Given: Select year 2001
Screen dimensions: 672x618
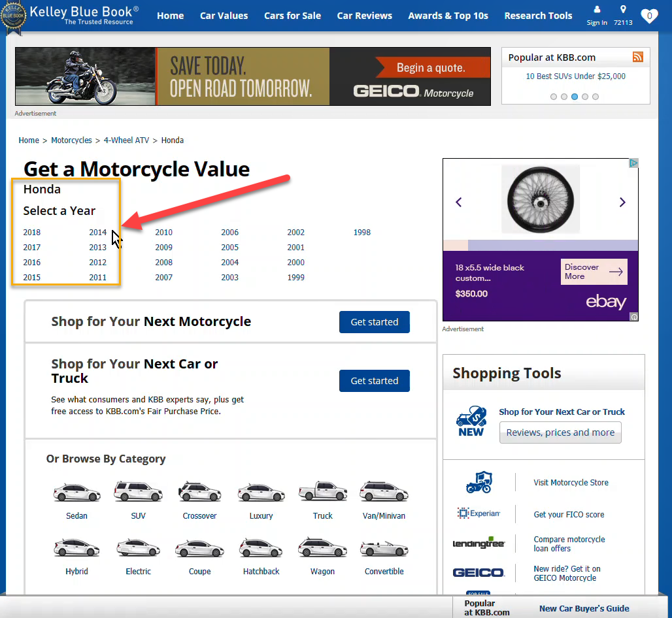Looking at the screenshot, I should click(x=295, y=247).
